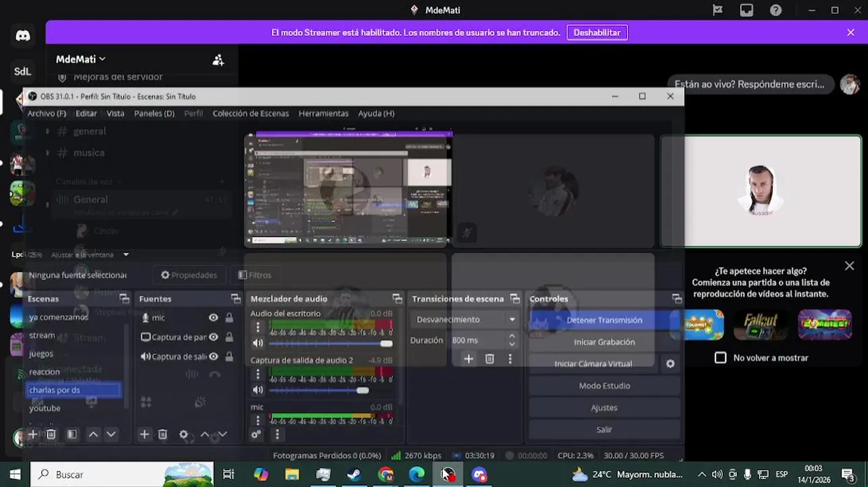Click the 800 ms duration field
This screenshot has width=868, height=487.
(477, 340)
